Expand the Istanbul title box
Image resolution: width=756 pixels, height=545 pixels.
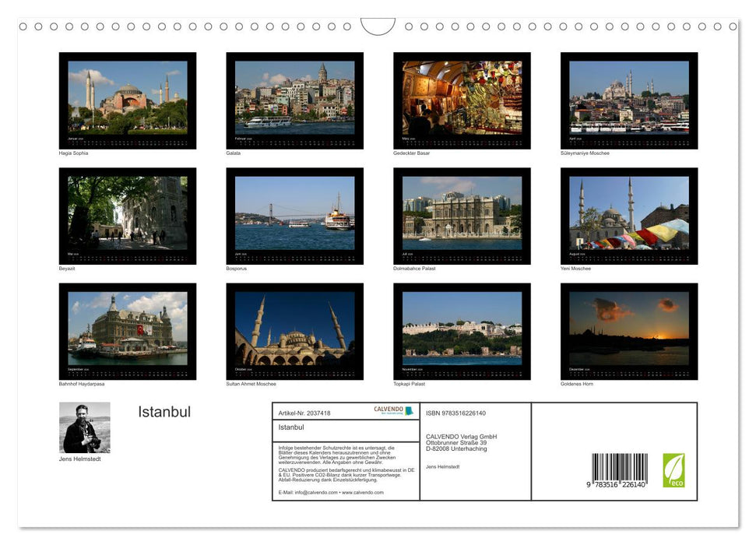point(293,427)
